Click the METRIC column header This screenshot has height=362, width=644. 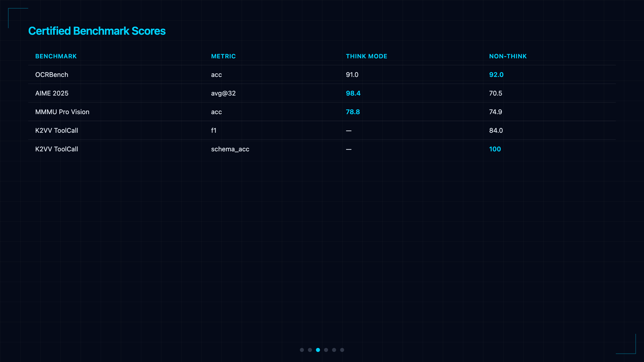[223, 56]
